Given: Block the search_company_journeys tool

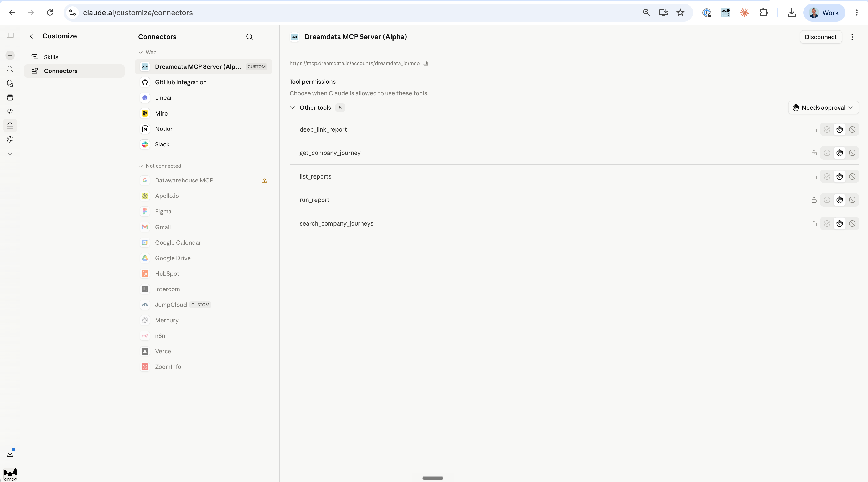Looking at the screenshot, I should pos(852,224).
